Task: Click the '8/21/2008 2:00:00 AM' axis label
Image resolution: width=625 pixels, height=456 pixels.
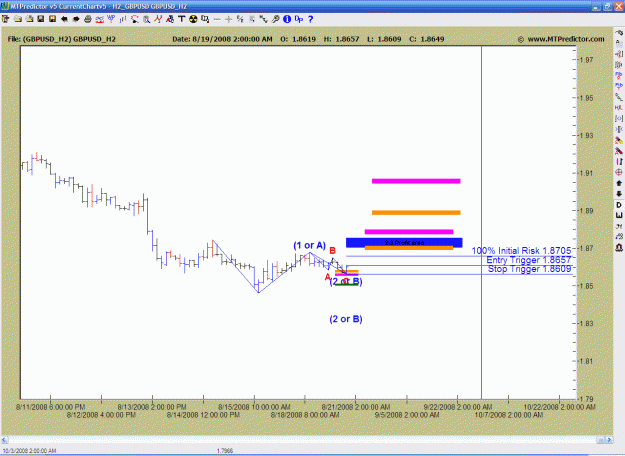Action: click(x=356, y=407)
